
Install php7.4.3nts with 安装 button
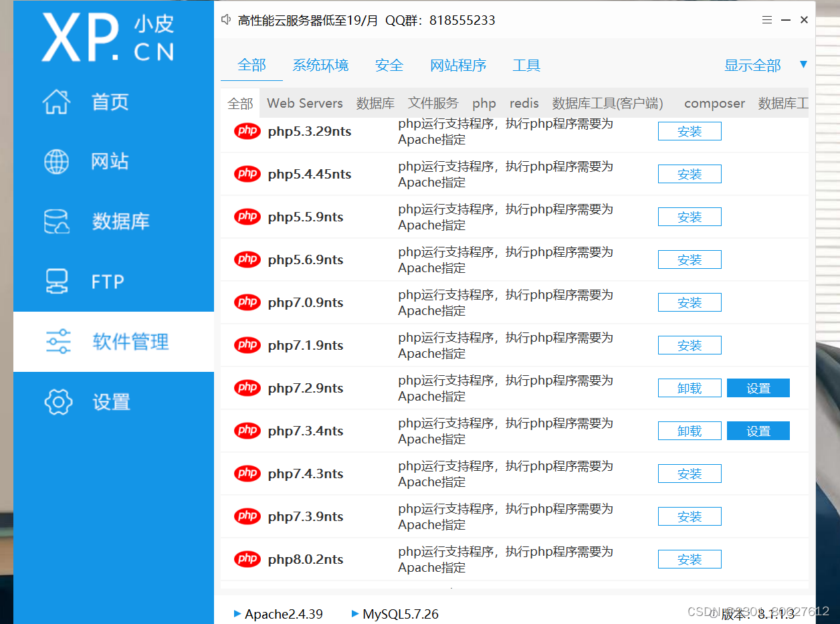pos(690,474)
